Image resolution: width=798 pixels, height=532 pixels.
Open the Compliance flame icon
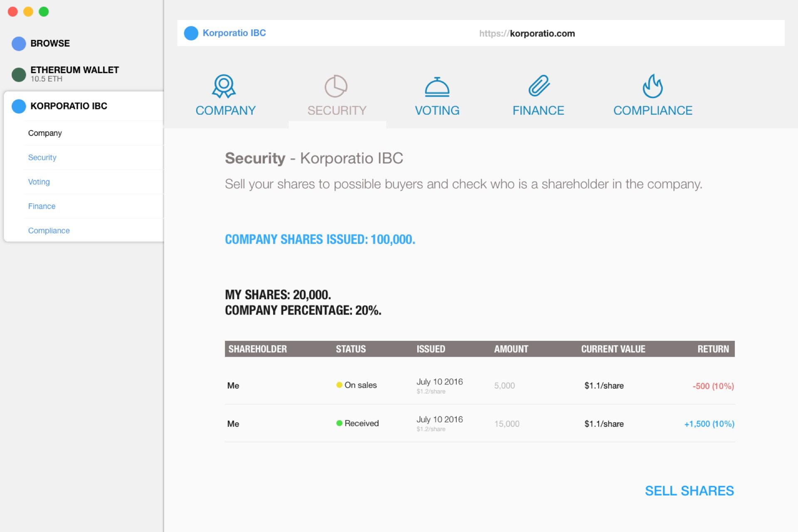653,86
